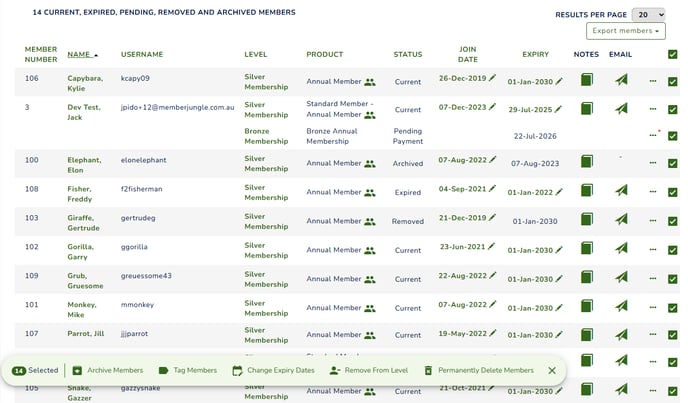Click username jpido+12@memberjungle.com.au
Viewport: 688px width, 403px height.
[177, 107]
